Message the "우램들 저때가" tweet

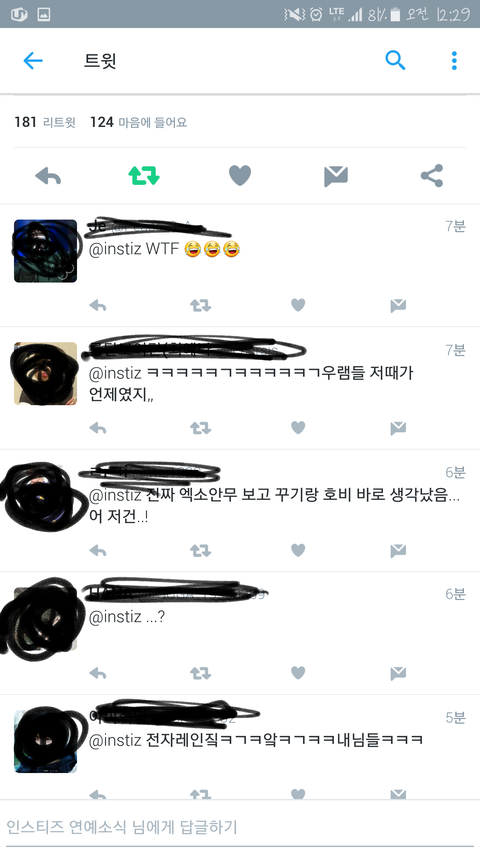tap(398, 428)
